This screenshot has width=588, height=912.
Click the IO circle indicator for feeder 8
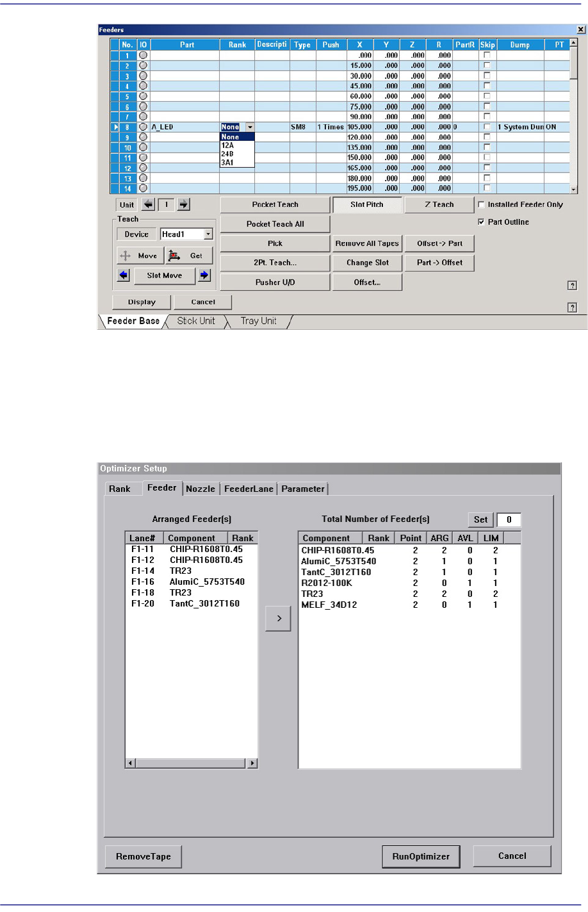[x=143, y=127]
